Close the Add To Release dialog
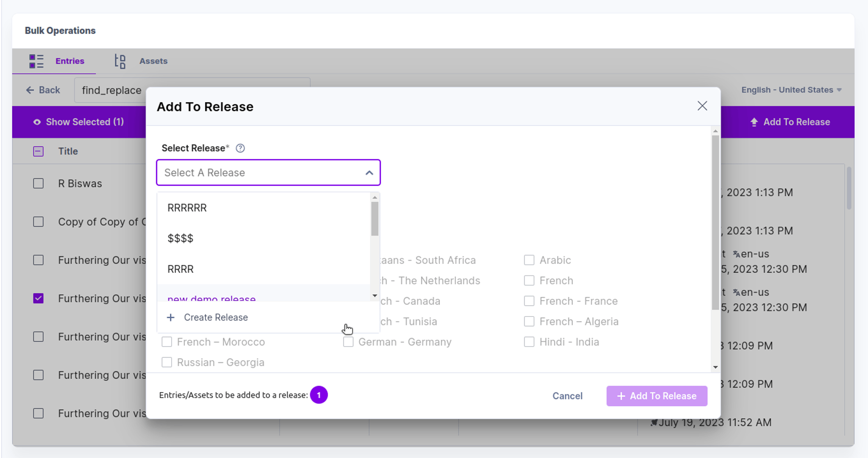868x458 pixels. click(x=702, y=106)
